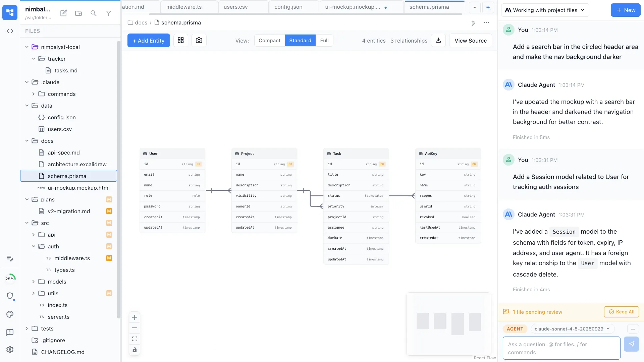
Task: Take a snapshot of the schema diagram
Action: tap(199, 40)
